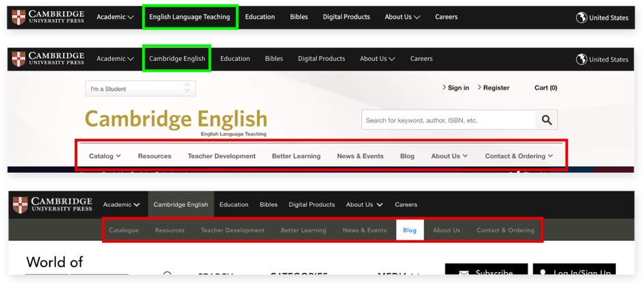Open Careers in the third screenshot's navigation bar
The width and height of the screenshot is (644, 285).
[x=407, y=204]
